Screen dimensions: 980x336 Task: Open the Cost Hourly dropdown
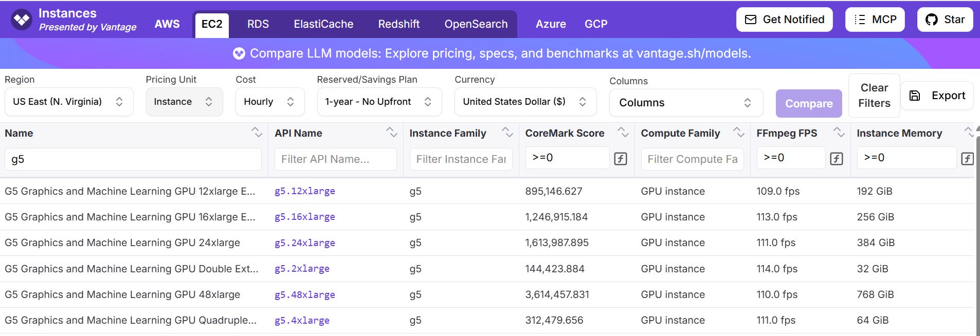pyautogui.click(x=270, y=102)
